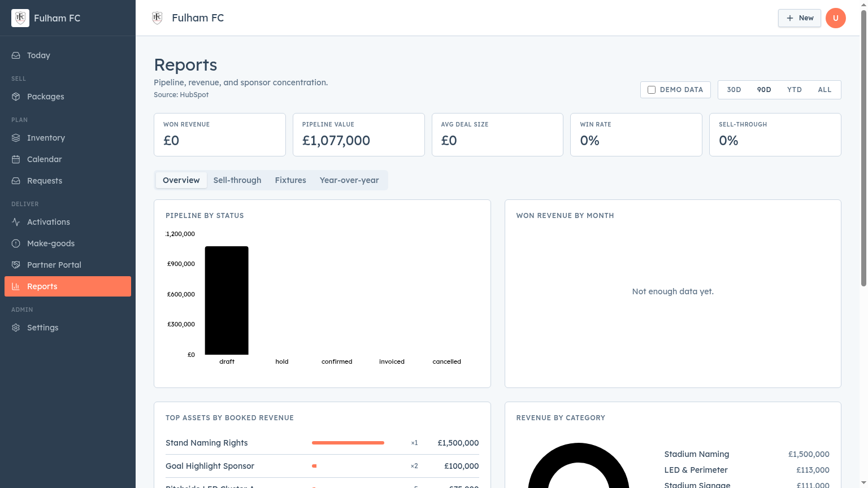
Task: Click the £113,000 LED & Perimeter value
Action: pos(813,470)
